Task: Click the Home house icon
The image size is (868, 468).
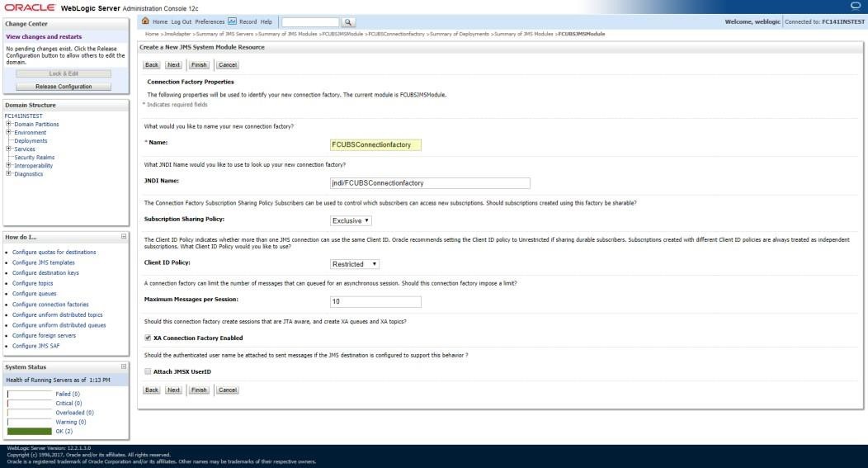Action: tap(145, 21)
